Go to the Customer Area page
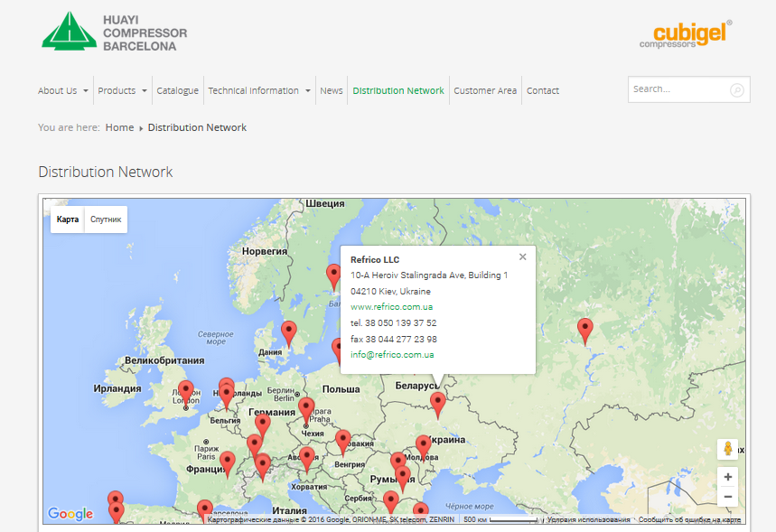The image size is (776, 532). [x=485, y=90]
